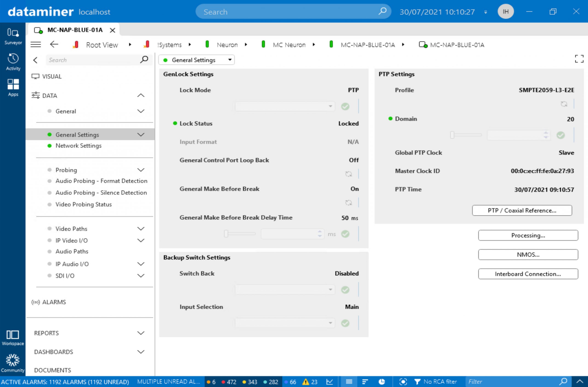Viewport: 588px width, 387px height.
Task: Collapse the DATA section
Action: 141,95
